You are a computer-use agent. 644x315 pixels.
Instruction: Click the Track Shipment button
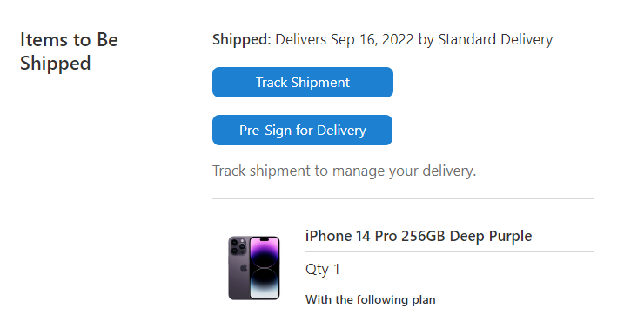(x=303, y=82)
